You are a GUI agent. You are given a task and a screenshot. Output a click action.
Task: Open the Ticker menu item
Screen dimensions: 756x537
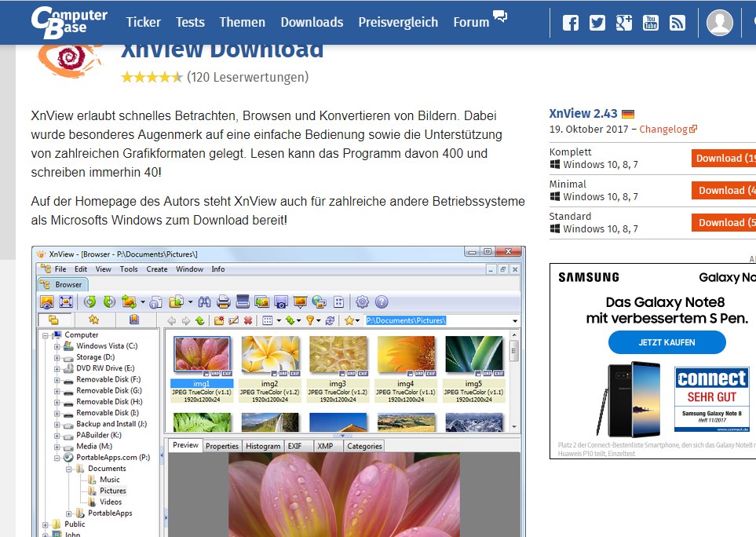[143, 22]
